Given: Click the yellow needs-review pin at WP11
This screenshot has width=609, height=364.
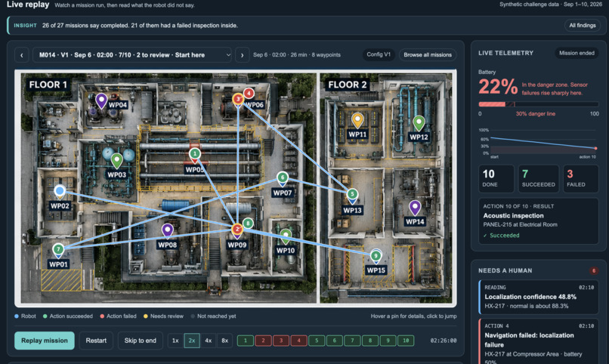Looking at the screenshot, I should [357, 120].
